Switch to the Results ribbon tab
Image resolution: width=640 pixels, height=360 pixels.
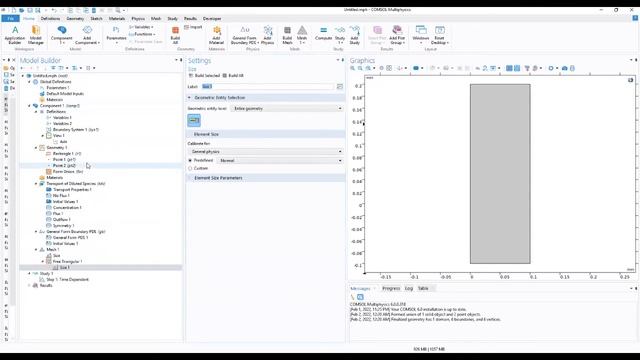[x=190, y=18]
